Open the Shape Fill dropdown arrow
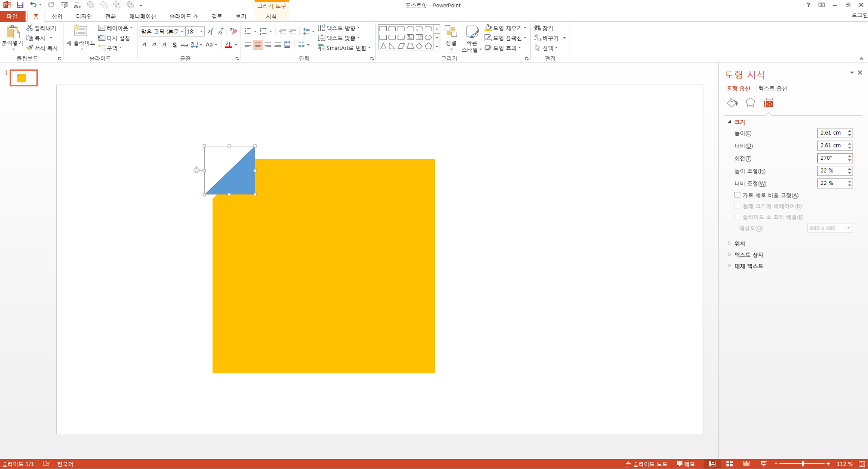The width and height of the screenshot is (868, 469). click(525, 28)
